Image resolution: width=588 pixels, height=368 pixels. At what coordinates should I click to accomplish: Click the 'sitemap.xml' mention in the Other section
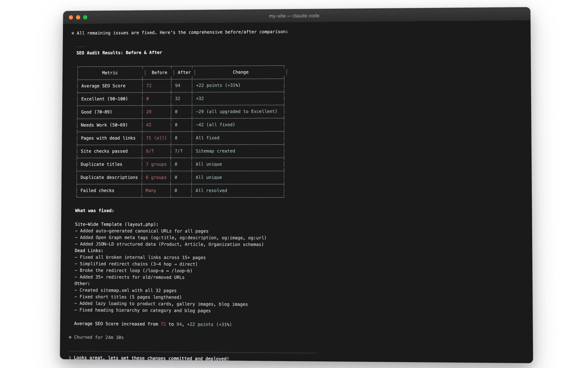pos(114,290)
